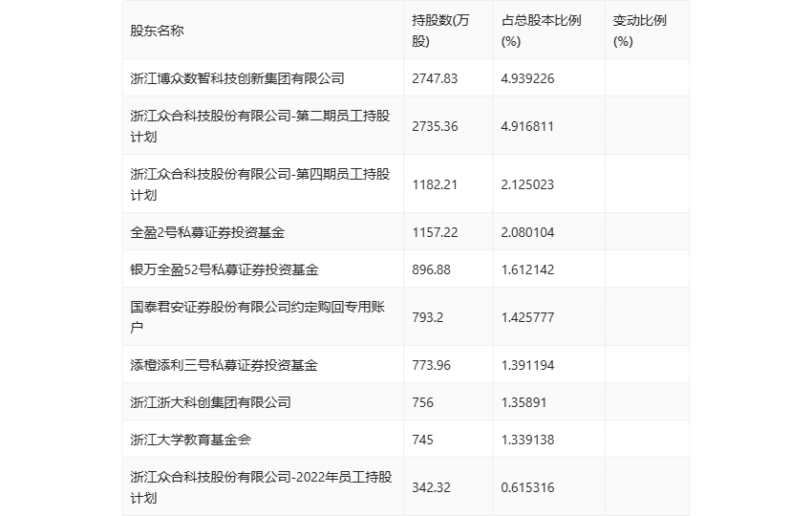Click shareholder 国泰君安证券约定购回专用账户

click(257, 317)
